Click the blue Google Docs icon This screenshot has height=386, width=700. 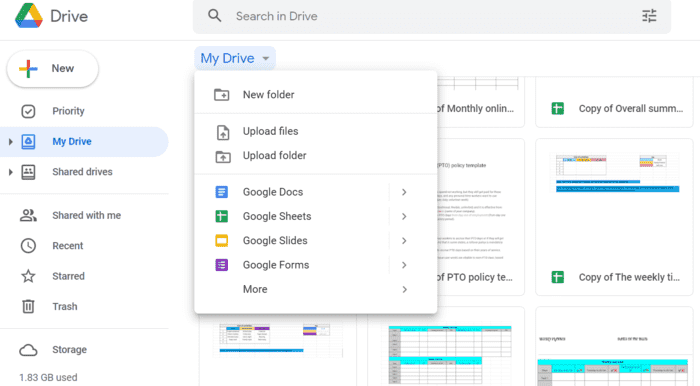pos(221,192)
